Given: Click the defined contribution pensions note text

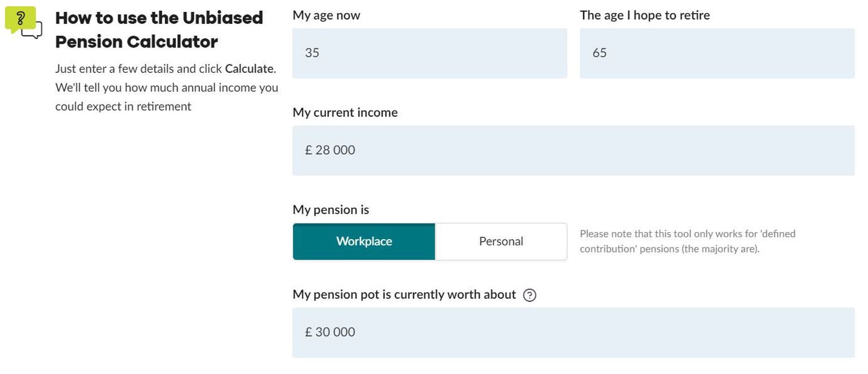Looking at the screenshot, I should point(687,241).
